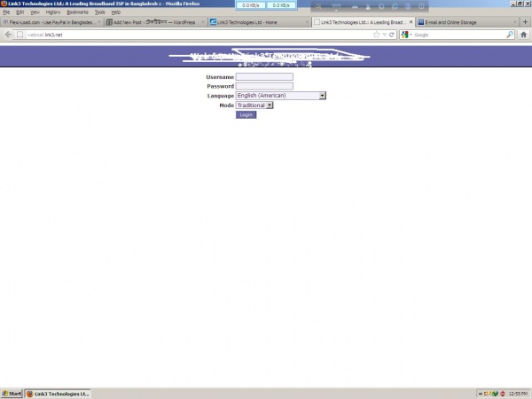Click the magnifier icon in floating toolbar

[318, 6]
